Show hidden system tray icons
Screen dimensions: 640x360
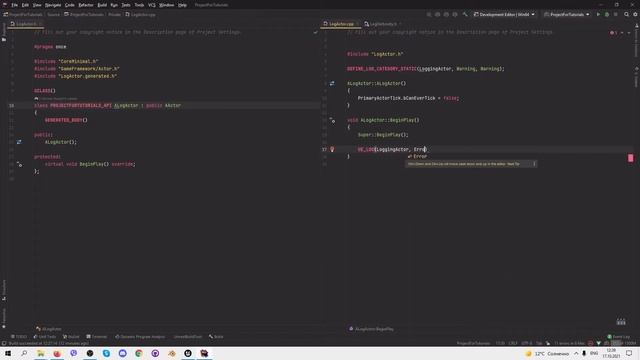576,353
